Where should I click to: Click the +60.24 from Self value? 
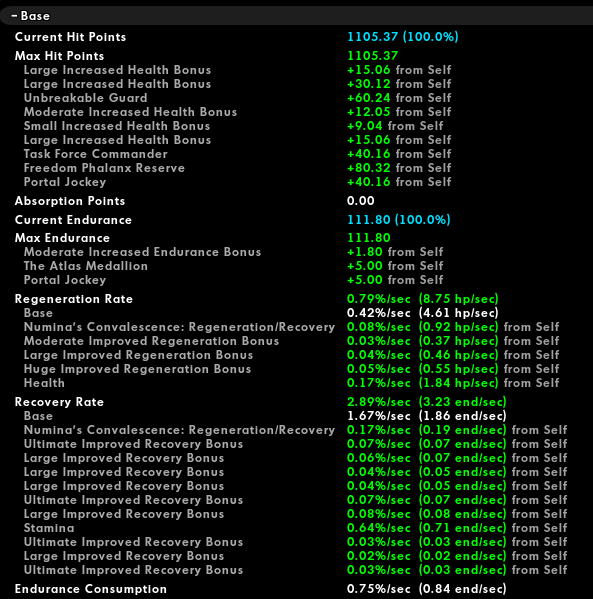(399, 98)
